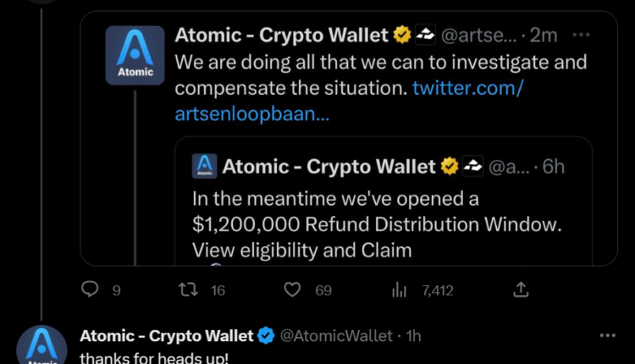Open more options on top tweet
Image resolution: width=635 pixels, height=364 pixels.
point(581,35)
